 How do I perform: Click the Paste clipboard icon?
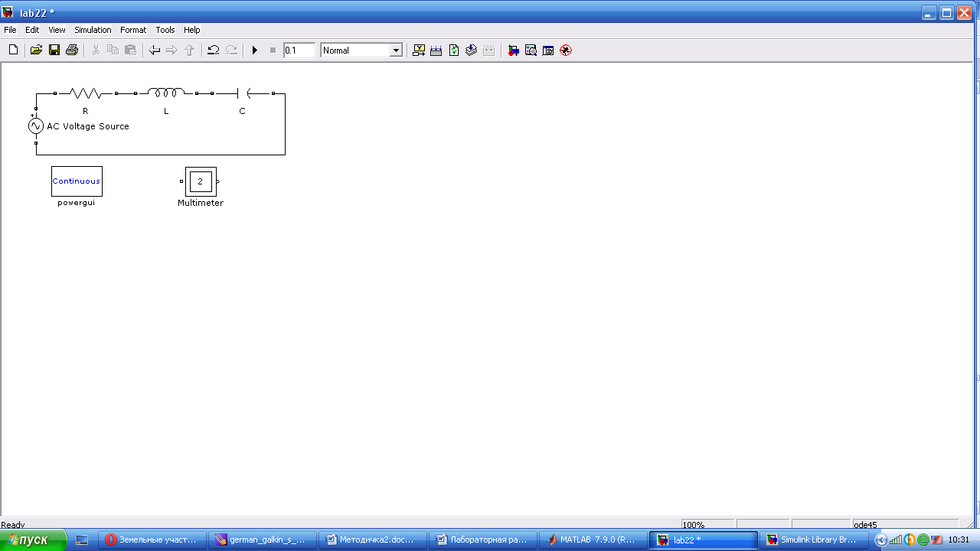pyautogui.click(x=130, y=51)
